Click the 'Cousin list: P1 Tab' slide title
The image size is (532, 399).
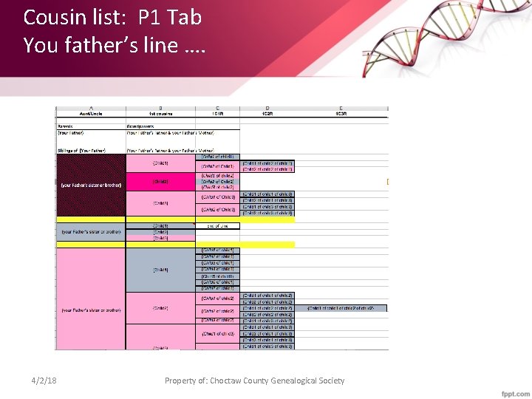112,17
